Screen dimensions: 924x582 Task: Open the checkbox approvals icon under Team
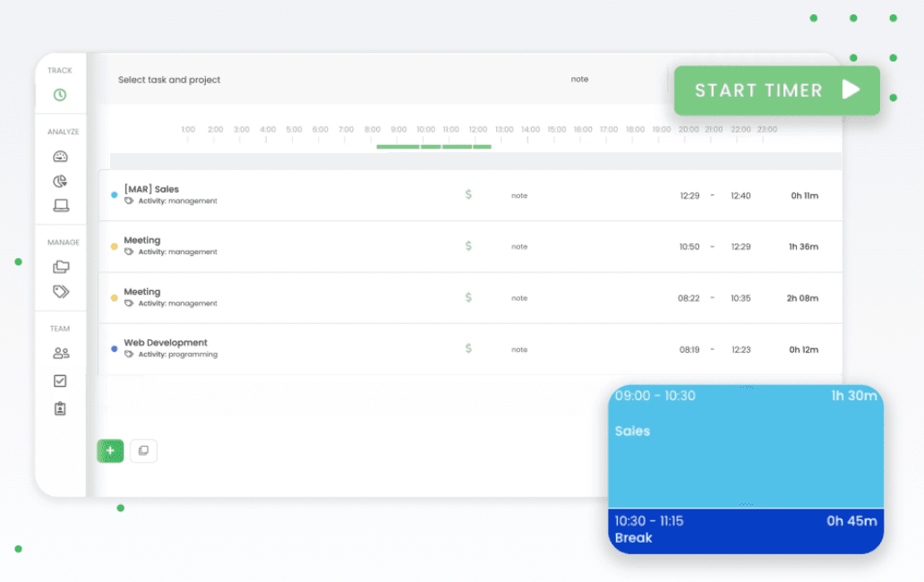[60, 381]
